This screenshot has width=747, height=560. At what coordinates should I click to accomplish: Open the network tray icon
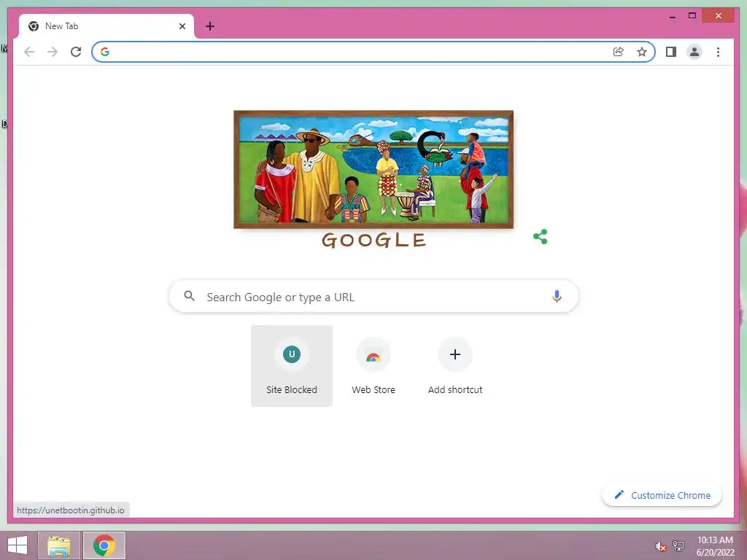[x=678, y=545]
